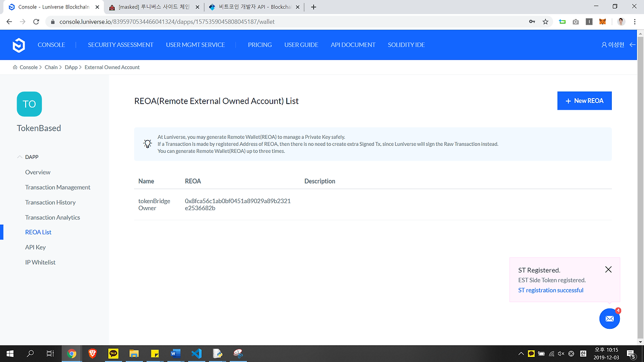This screenshot has height=362, width=644.
Task: Open API Key in the sidebar
Action: (35, 247)
